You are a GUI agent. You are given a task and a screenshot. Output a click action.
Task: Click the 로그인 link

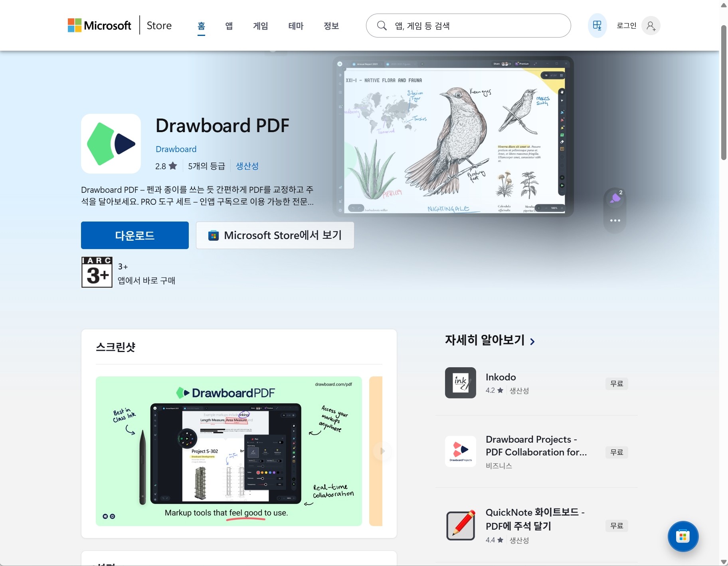(626, 26)
